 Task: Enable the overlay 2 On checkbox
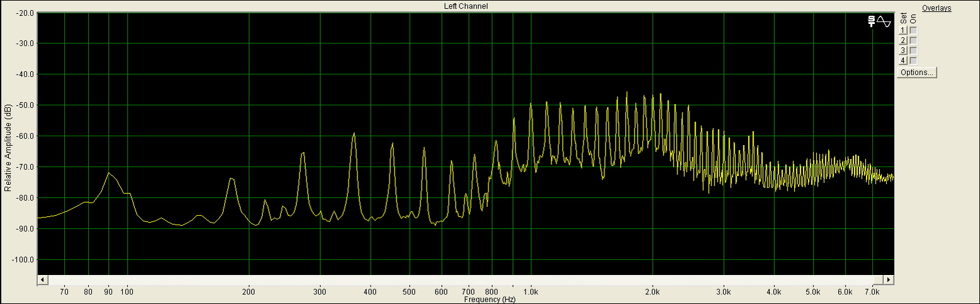pos(913,40)
